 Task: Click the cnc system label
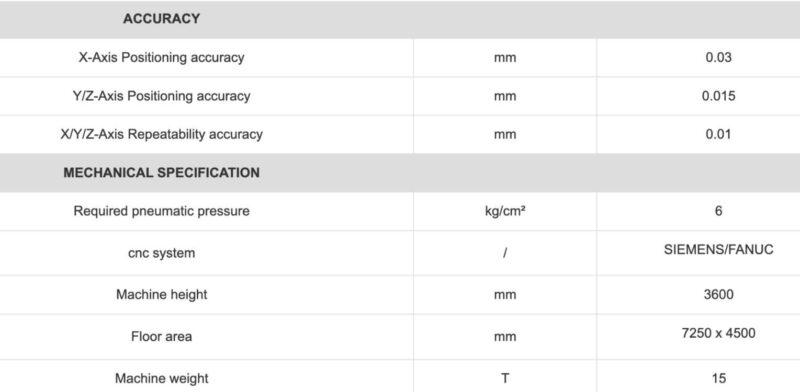pos(161,253)
